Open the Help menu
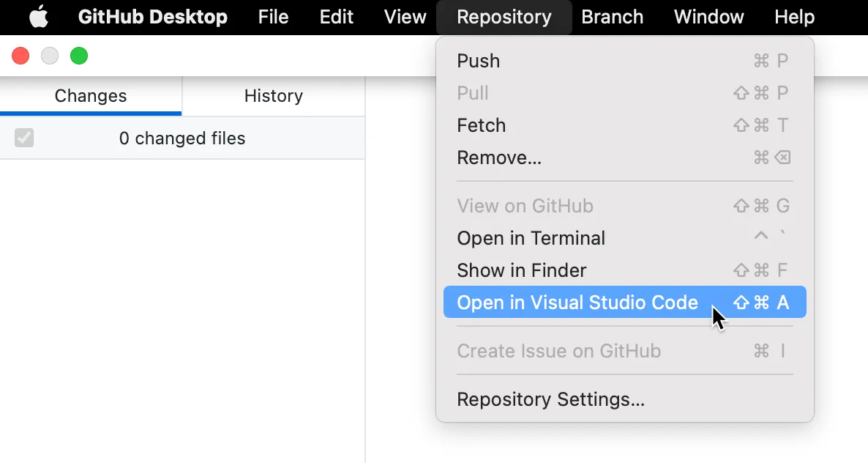Screen dimensions: 868x463 click(794, 17)
